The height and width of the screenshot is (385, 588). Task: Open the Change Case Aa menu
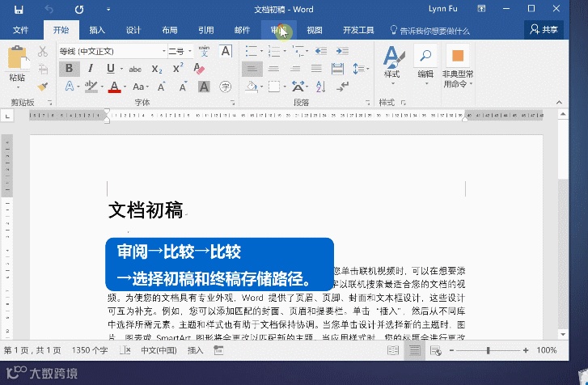tap(141, 87)
